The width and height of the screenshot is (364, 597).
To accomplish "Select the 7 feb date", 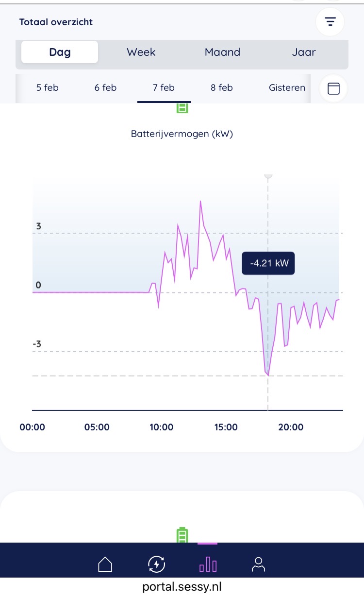I will click(x=164, y=88).
